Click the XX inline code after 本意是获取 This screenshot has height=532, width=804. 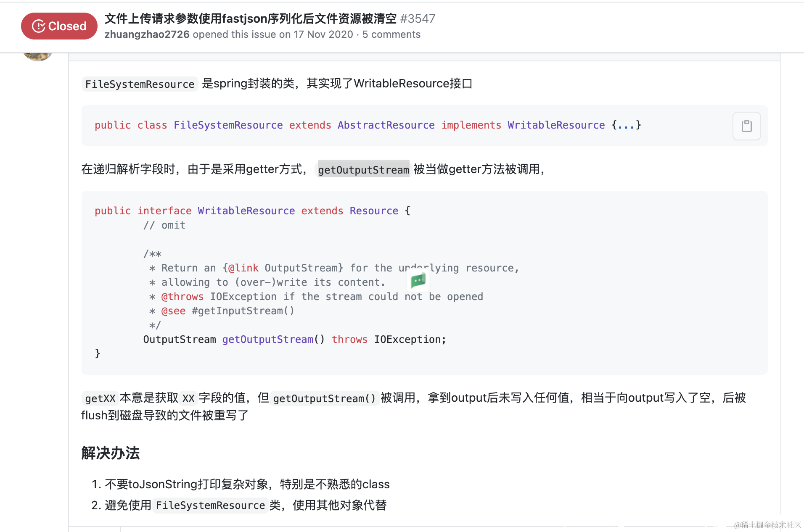[188, 398]
